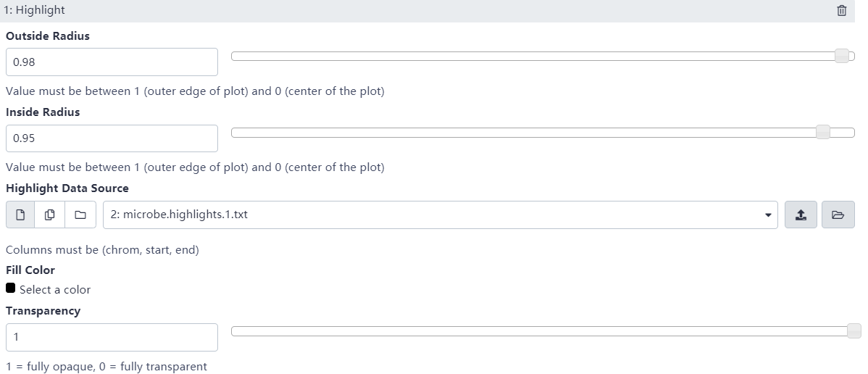
Task: Focus the Inside Radius value field
Action: point(112,138)
